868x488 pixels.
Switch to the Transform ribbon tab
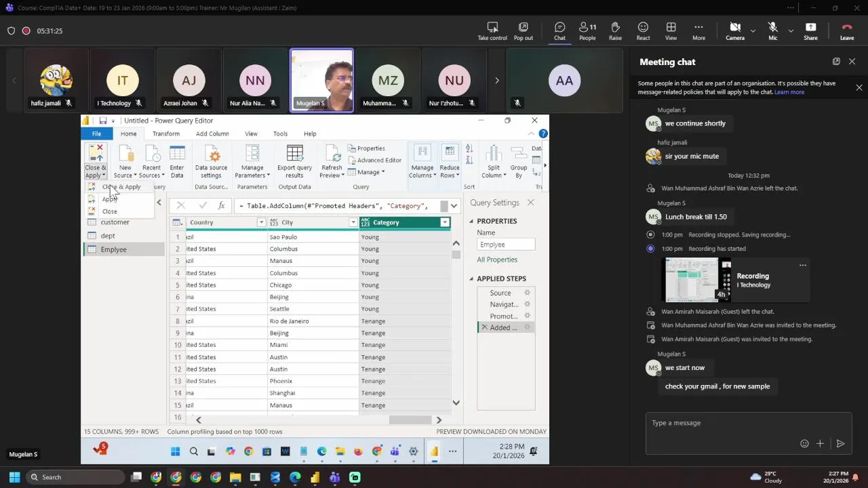pos(166,134)
